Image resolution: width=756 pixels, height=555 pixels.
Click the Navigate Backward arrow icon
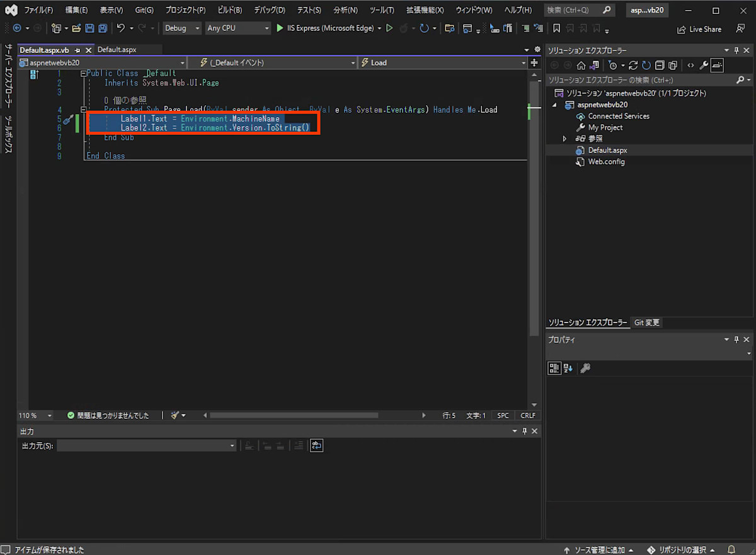coord(16,28)
